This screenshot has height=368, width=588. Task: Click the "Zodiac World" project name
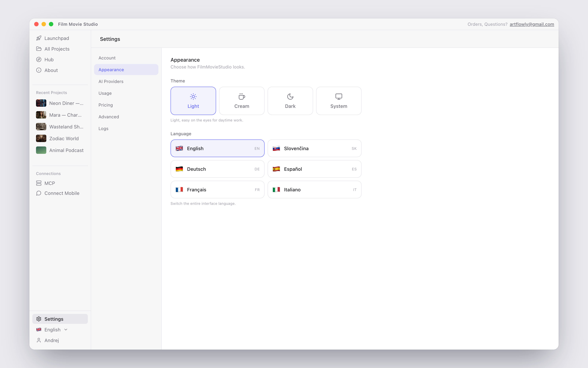click(x=64, y=139)
